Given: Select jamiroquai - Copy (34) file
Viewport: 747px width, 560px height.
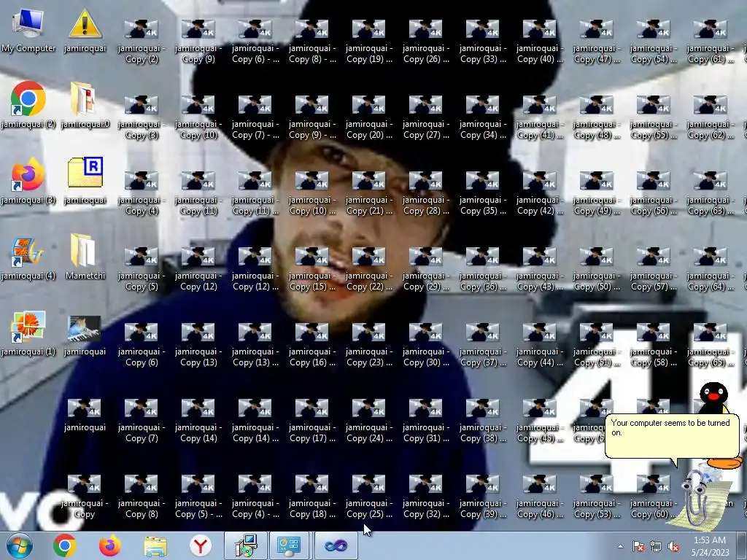Looking at the screenshot, I should click(483, 117).
